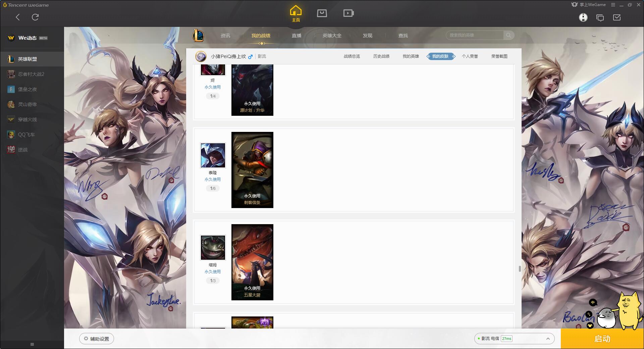
Task: Launch the game with 启动
Action: click(602, 339)
